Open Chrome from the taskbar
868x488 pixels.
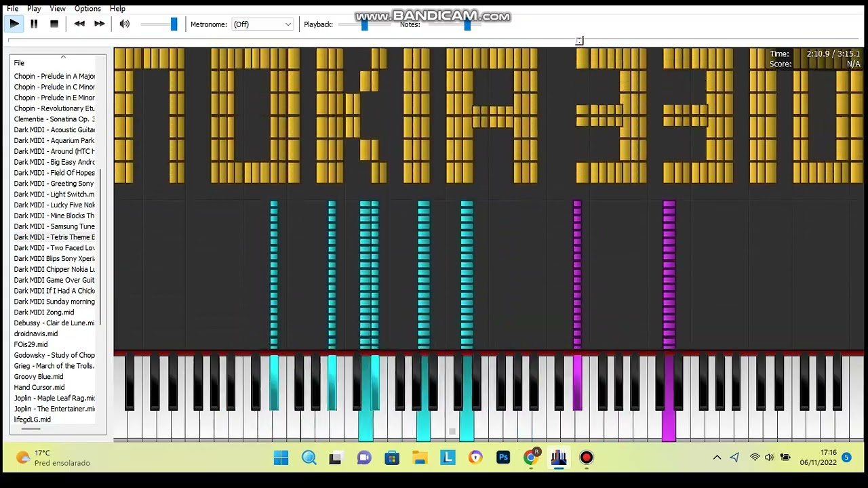coord(532,458)
